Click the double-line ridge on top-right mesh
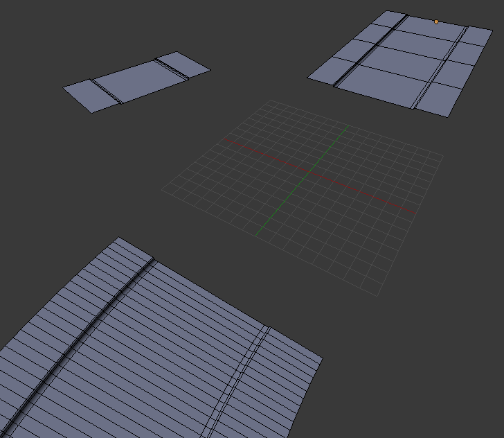 point(440,67)
